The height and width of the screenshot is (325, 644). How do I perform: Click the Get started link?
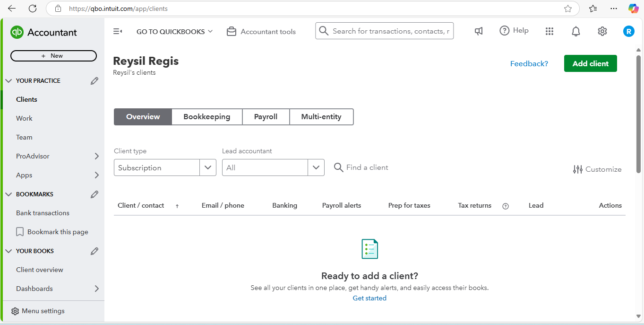click(x=369, y=298)
